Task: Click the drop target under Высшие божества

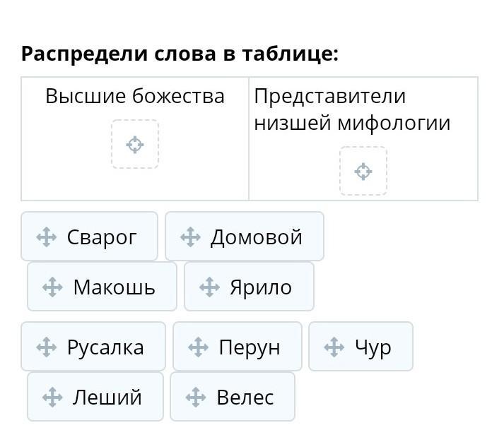Action: pyautogui.click(x=135, y=145)
